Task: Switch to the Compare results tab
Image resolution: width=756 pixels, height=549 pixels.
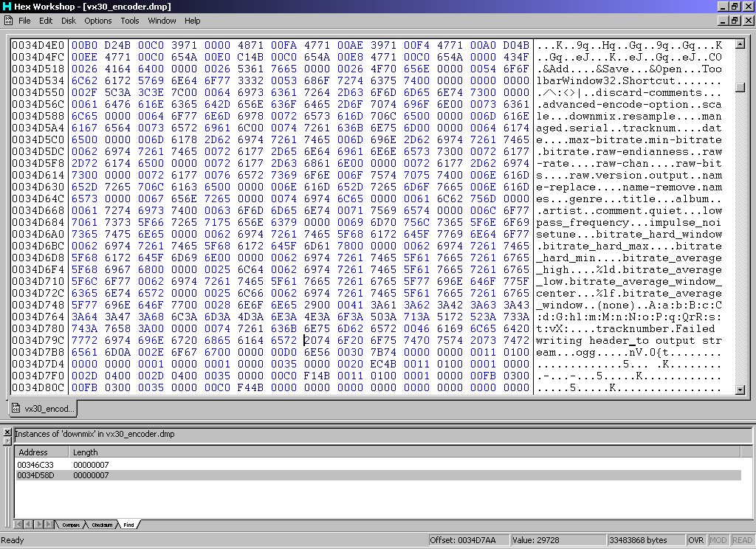Action: point(71,525)
